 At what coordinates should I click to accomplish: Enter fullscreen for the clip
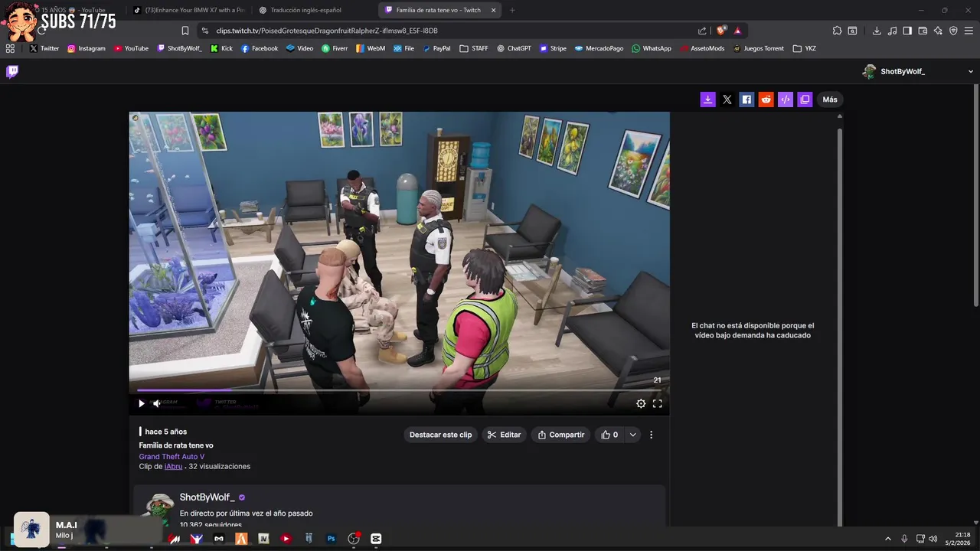(657, 403)
